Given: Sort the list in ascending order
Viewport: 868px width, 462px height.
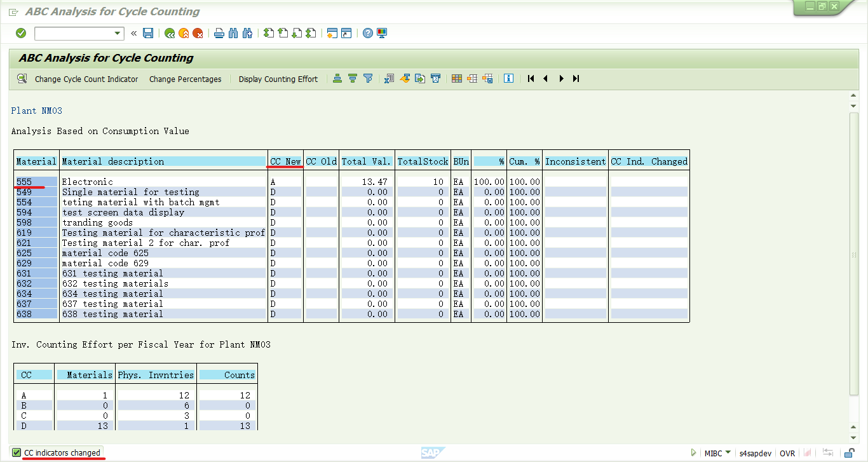Looking at the screenshot, I should 337,79.
